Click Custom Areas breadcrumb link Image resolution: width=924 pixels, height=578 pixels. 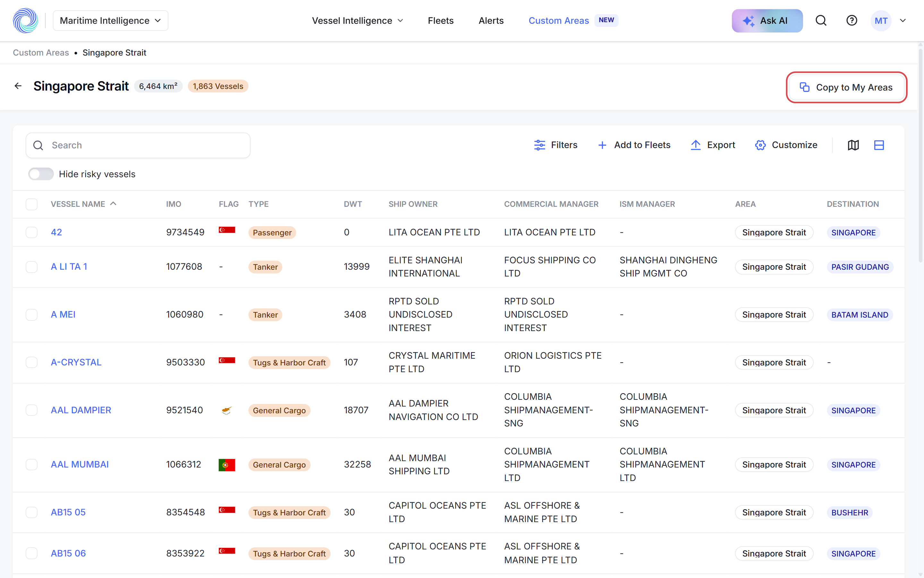coord(41,53)
